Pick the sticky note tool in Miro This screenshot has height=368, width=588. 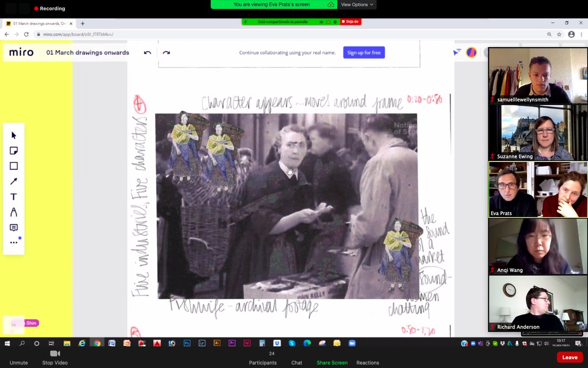tap(14, 151)
